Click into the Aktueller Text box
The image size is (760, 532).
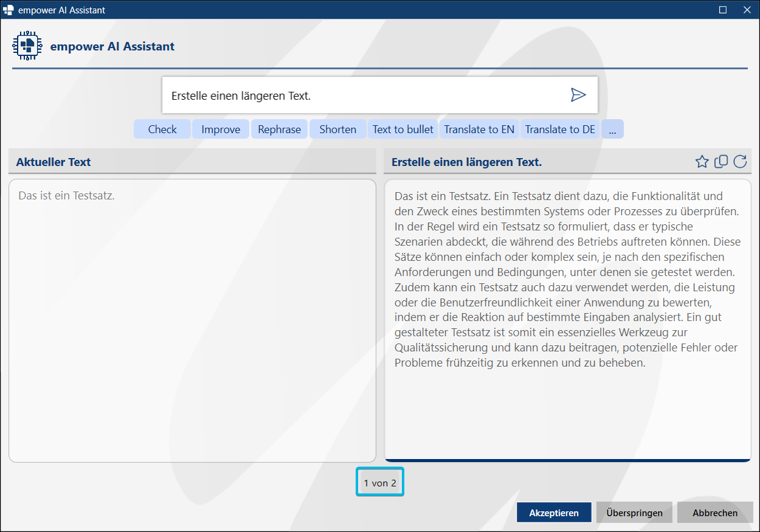192,320
